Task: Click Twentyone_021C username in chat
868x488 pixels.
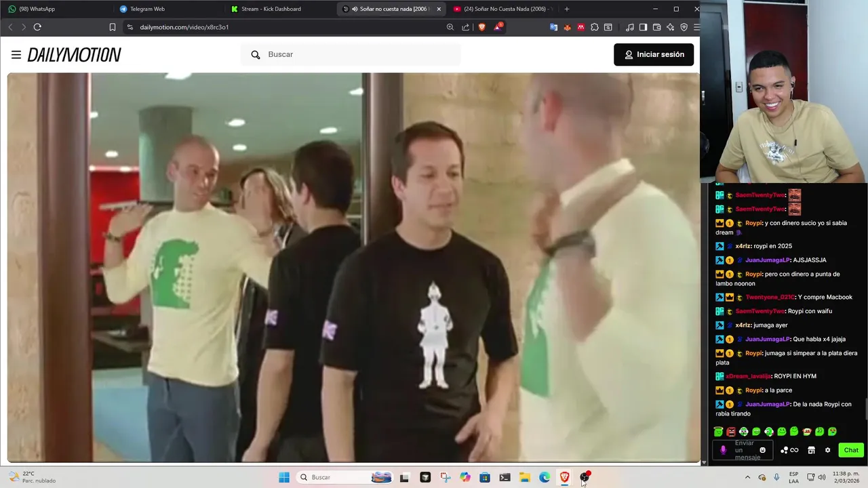Action: tap(770, 297)
